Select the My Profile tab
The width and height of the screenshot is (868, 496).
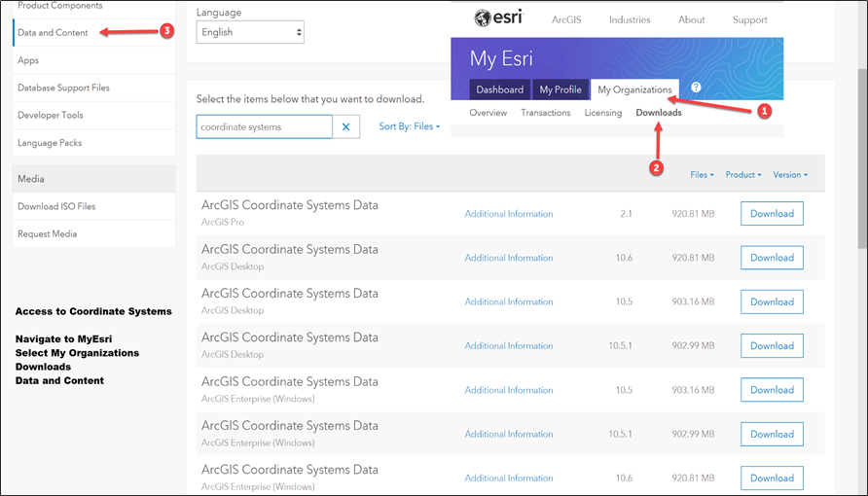[x=561, y=89]
